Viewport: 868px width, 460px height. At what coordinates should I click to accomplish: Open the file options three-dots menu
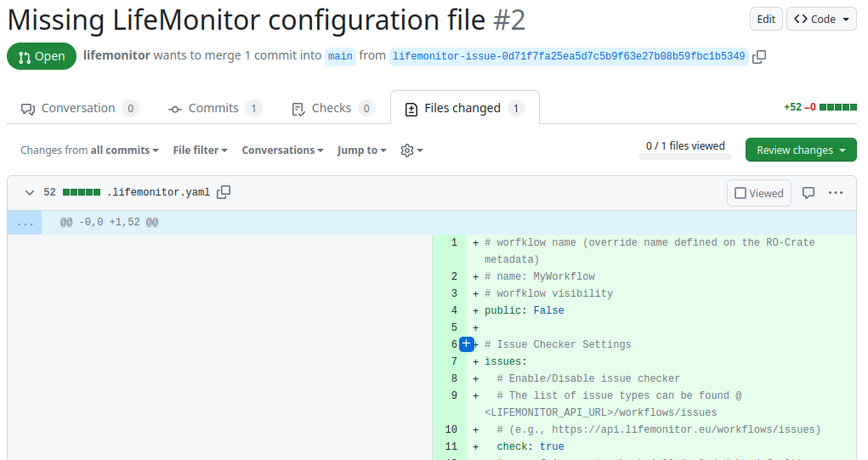(x=836, y=193)
